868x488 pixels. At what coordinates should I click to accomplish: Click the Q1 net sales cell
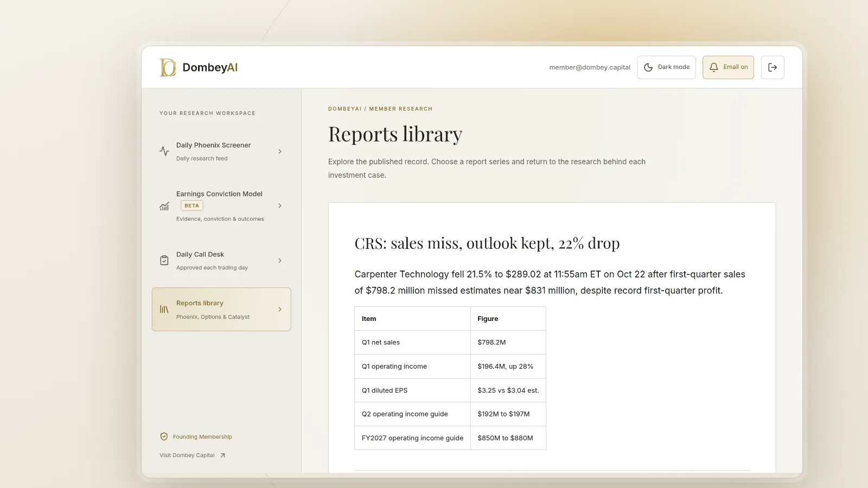pyautogui.click(x=412, y=343)
